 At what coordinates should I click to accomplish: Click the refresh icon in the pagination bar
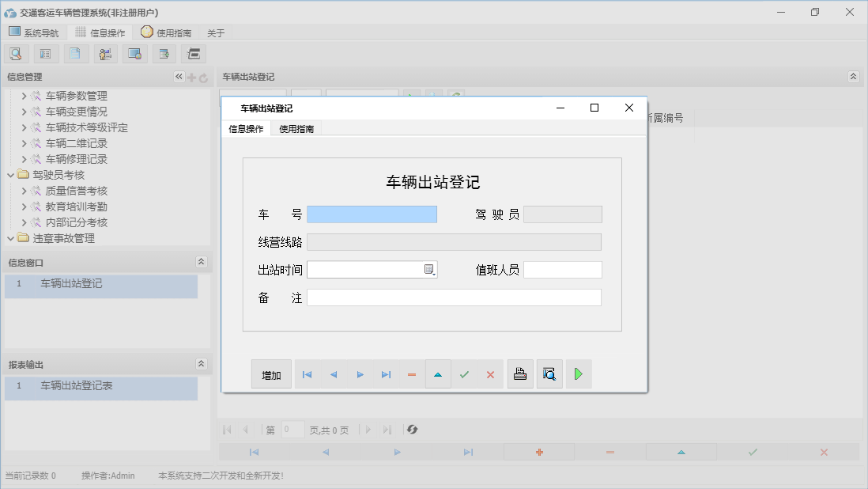(x=411, y=430)
